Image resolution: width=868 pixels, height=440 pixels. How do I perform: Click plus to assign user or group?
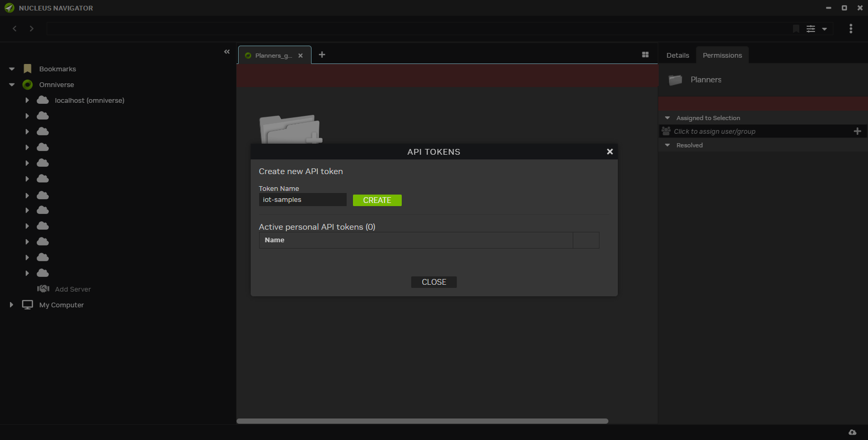[857, 132]
